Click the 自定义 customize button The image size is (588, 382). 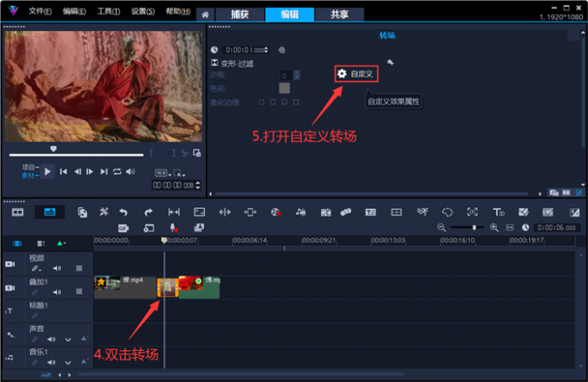click(356, 73)
